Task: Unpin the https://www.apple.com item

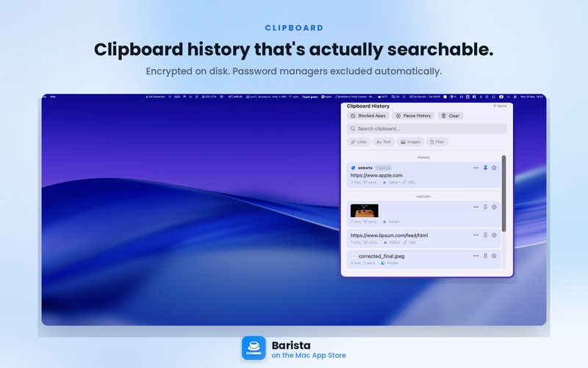Action: coord(485,168)
